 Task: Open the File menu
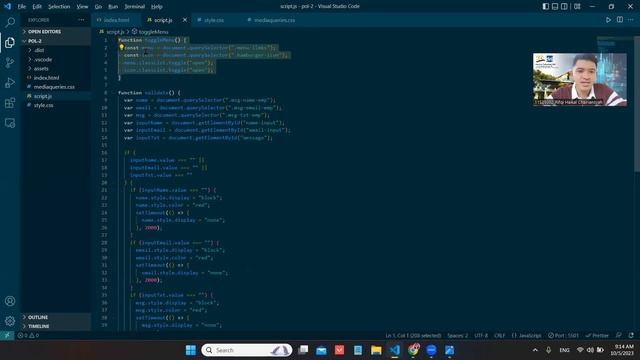click(22, 7)
